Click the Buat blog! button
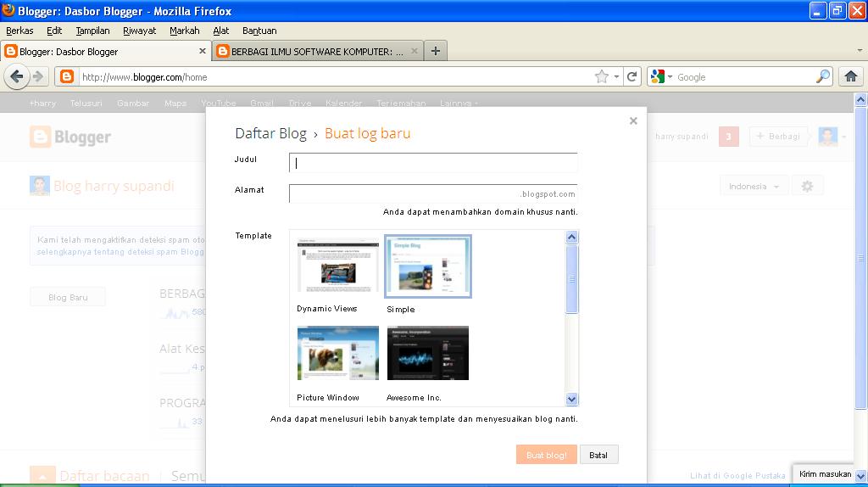Image resolution: width=868 pixels, height=487 pixels. [547, 455]
